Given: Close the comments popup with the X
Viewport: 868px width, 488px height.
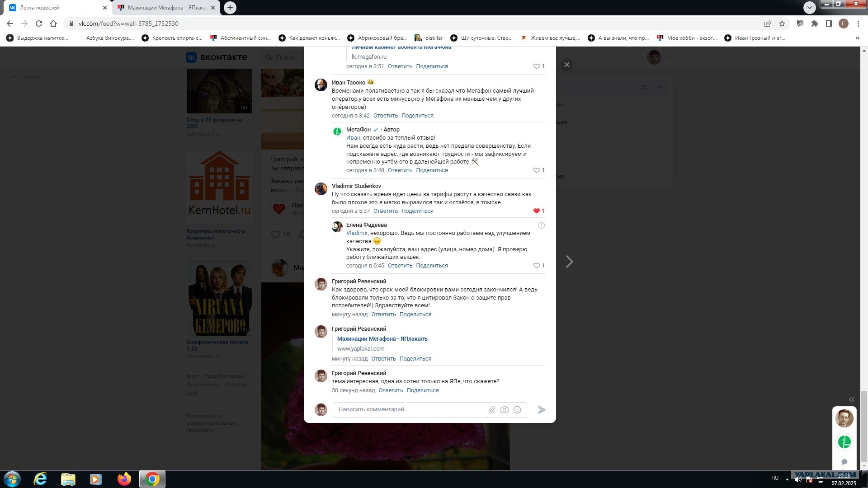Looking at the screenshot, I should coord(567,65).
